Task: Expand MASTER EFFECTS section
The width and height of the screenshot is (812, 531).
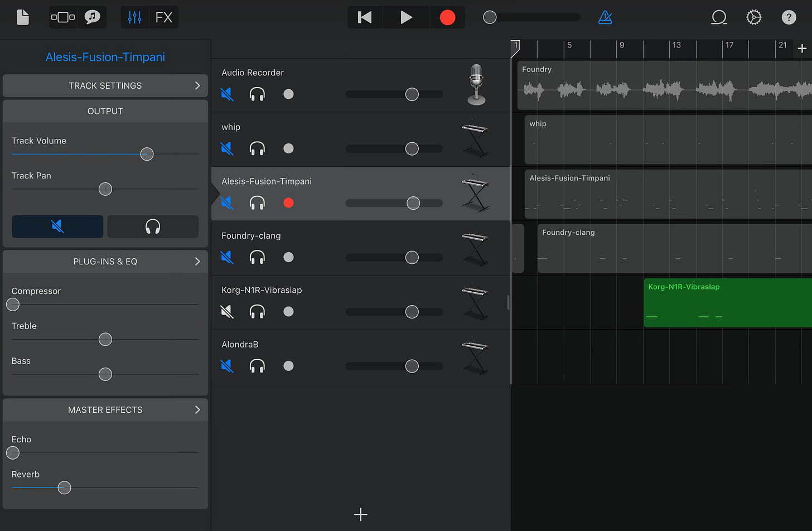Action: (105, 410)
